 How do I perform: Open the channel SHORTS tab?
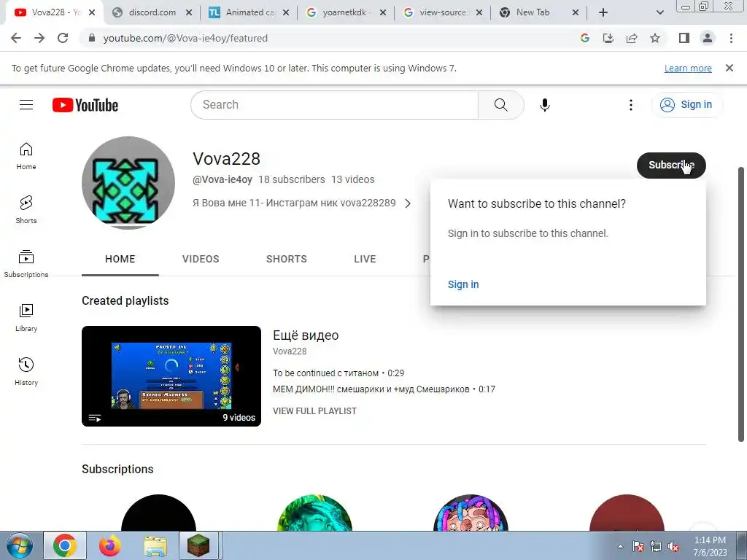pyautogui.click(x=286, y=259)
